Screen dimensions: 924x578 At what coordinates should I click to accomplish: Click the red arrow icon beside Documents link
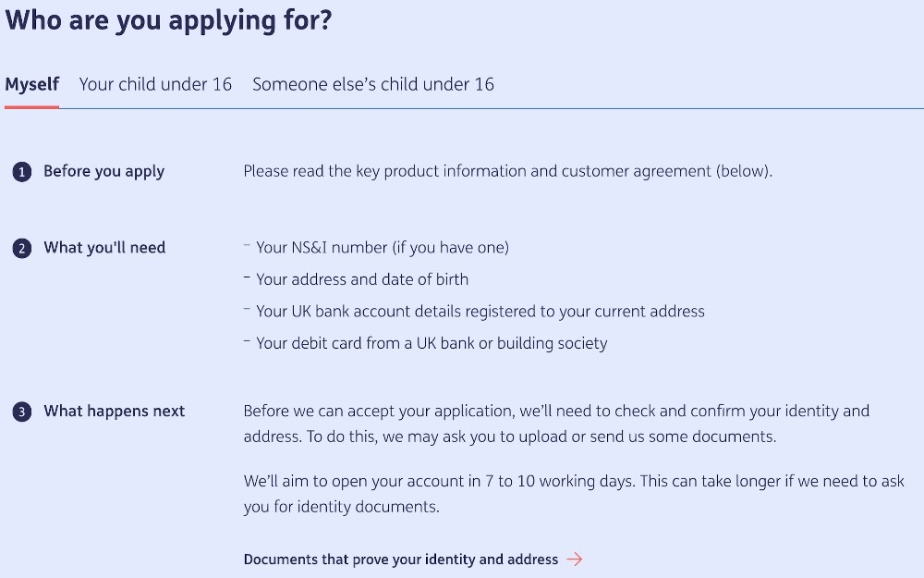(x=575, y=559)
